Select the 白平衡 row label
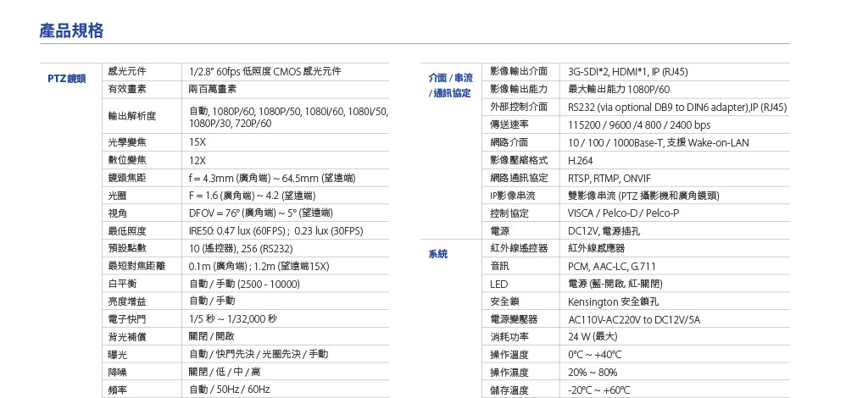The width and height of the screenshot is (868, 398). 123,283
